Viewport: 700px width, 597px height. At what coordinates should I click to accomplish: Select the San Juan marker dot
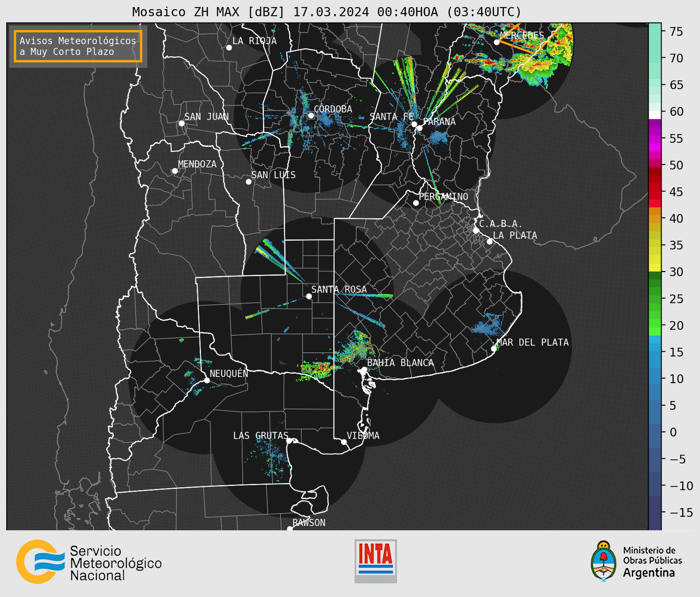click(181, 123)
